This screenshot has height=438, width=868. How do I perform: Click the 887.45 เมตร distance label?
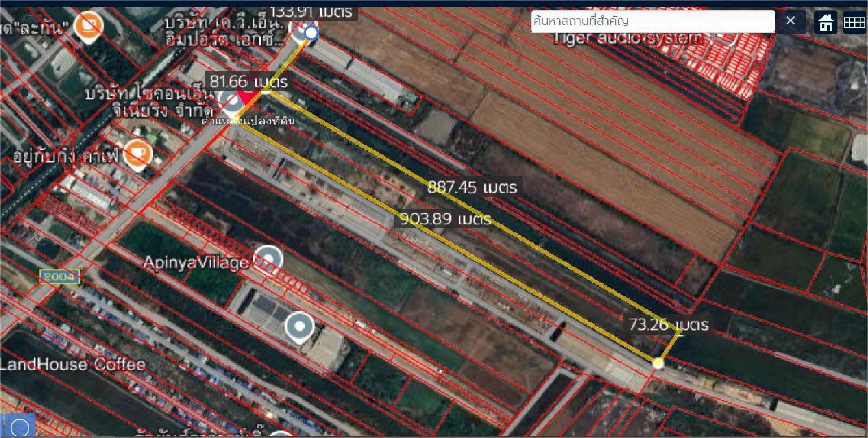pos(472,187)
